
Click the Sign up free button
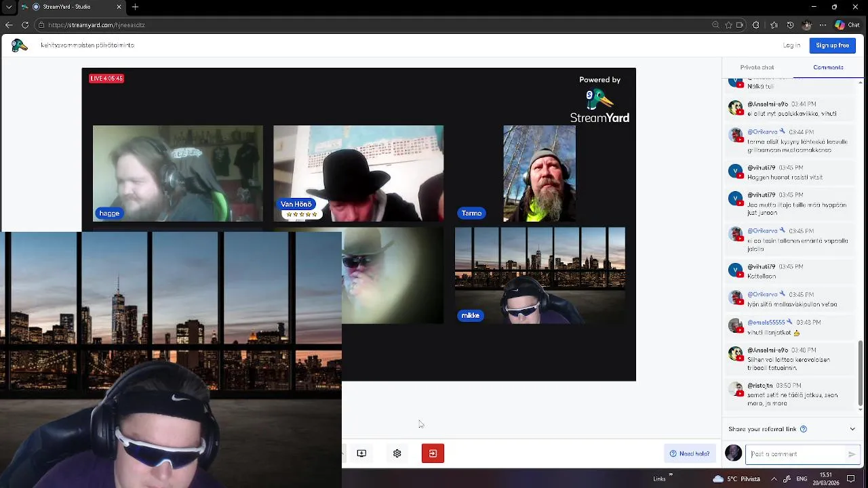pos(832,45)
